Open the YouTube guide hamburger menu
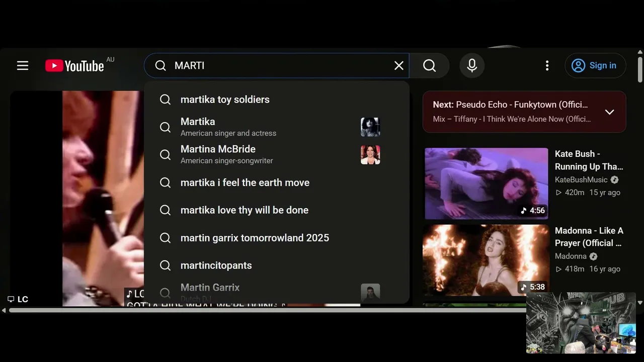This screenshot has height=362, width=644. coord(23,65)
